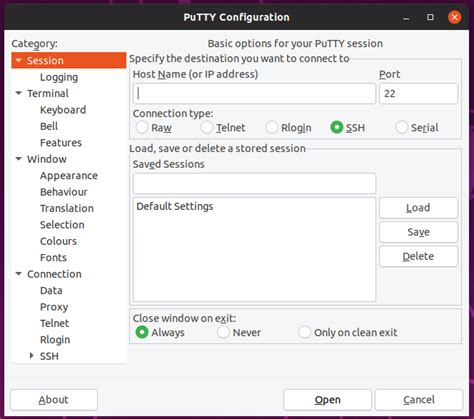Collapse the Terminal category arrow
The image size is (474, 419).
[19, 93]
